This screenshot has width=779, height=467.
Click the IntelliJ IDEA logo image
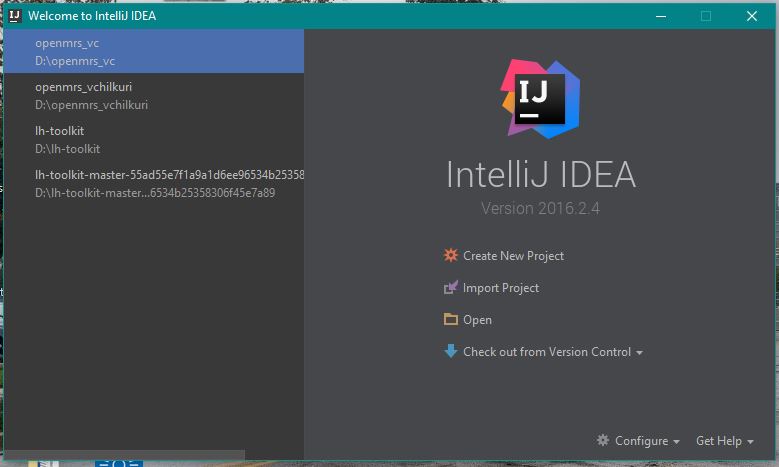(541, 99)
